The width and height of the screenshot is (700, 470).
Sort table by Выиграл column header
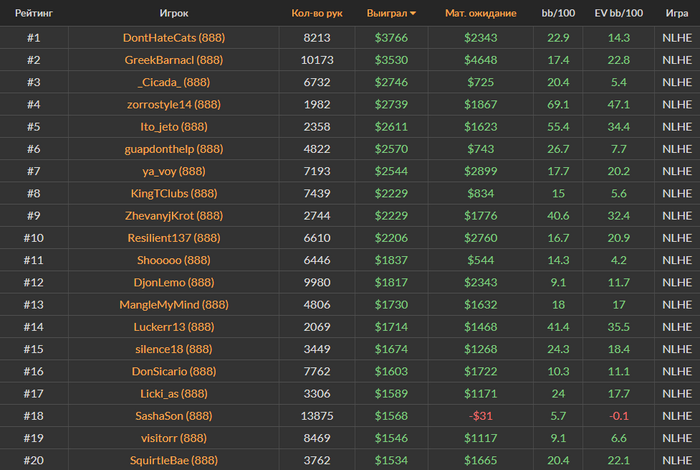(387, 13)
